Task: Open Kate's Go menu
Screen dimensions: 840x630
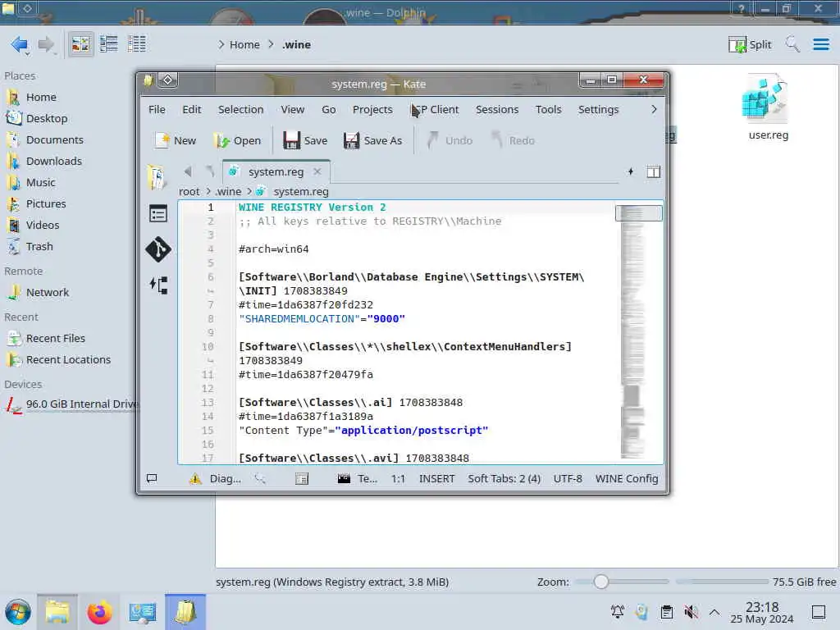Action: click(329, 109)
